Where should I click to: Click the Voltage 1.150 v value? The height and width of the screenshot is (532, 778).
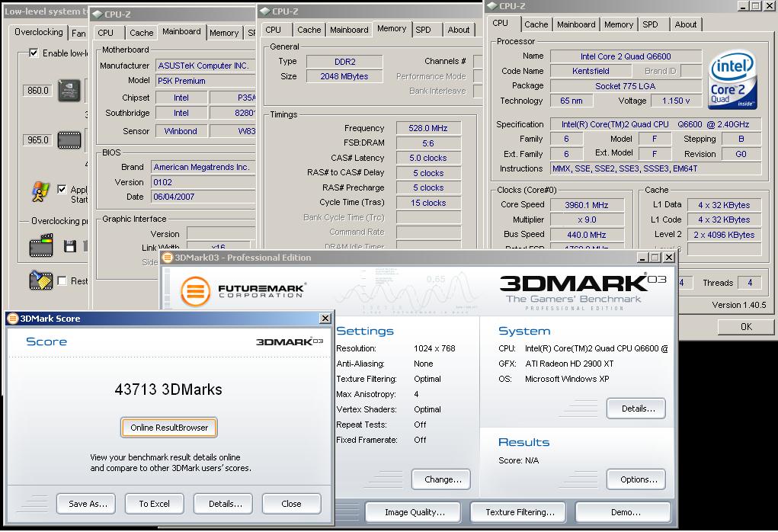676,101
